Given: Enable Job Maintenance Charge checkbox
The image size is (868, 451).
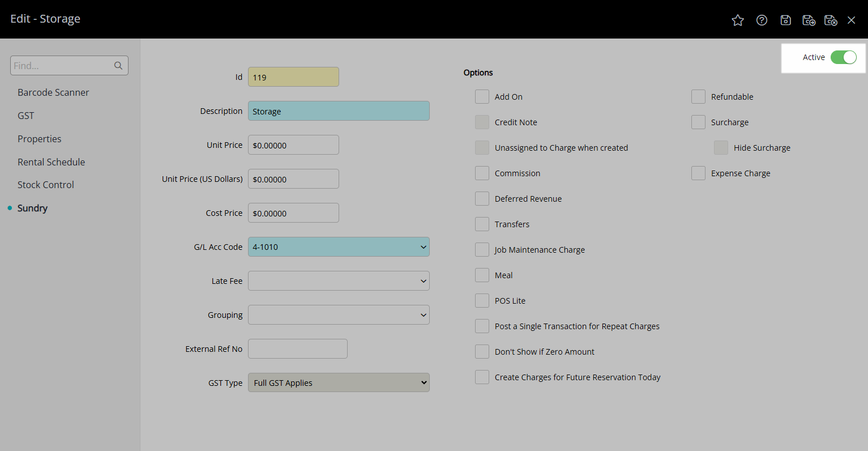Looking at the screenshot, I should tap(482, 250).
